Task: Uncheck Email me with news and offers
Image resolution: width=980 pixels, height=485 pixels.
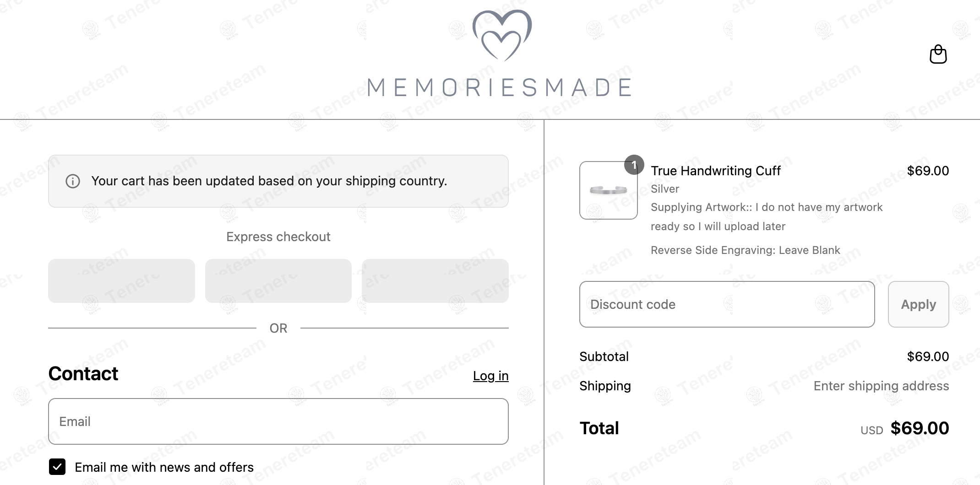Action: point(57,467)
